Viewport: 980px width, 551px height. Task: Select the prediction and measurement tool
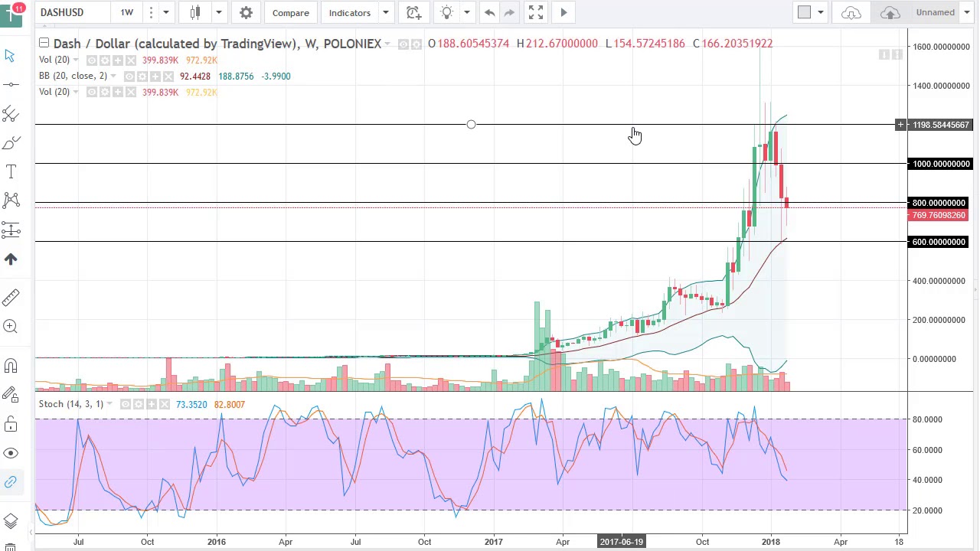(10, 230)
